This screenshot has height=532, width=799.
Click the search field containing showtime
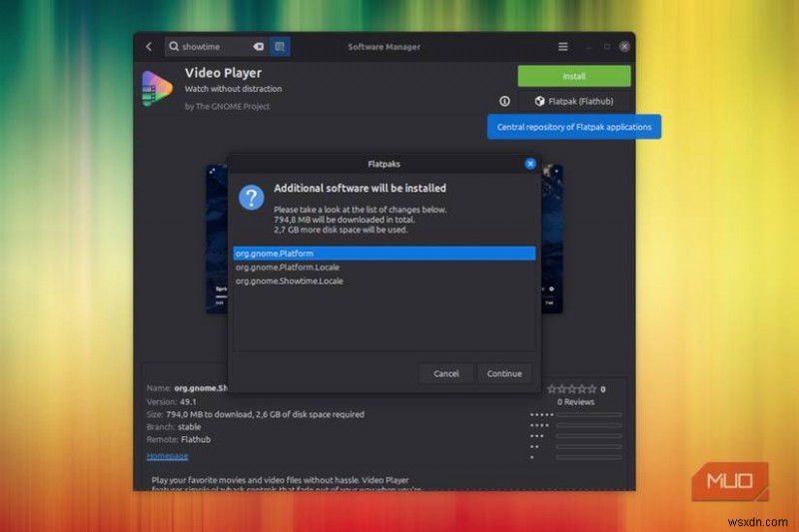click(x=216, y=46)
